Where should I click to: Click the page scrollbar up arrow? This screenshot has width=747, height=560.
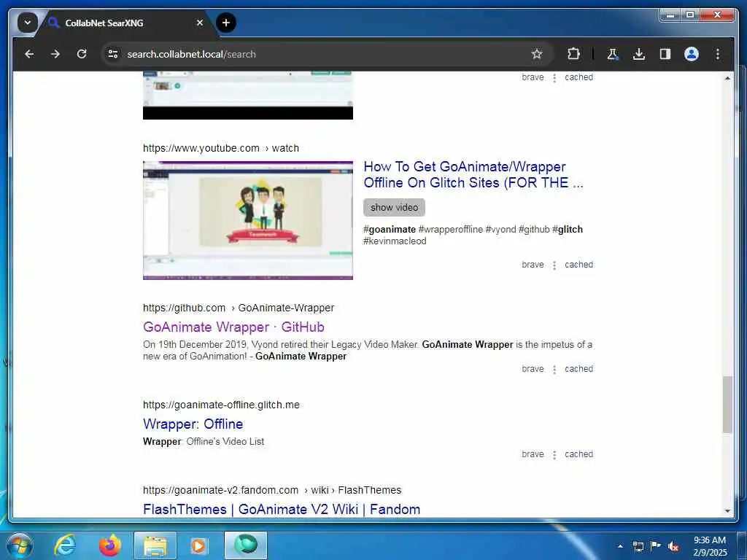click(727, 77)
